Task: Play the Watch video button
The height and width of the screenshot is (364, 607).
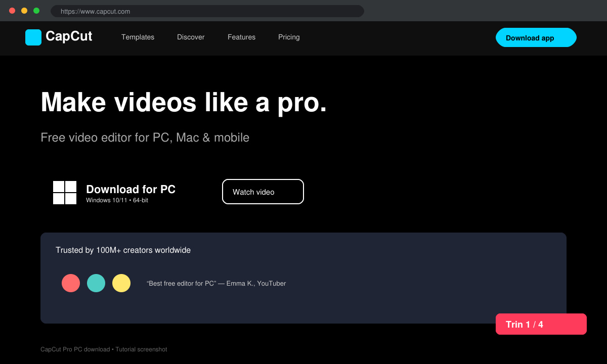Action: 263,192
